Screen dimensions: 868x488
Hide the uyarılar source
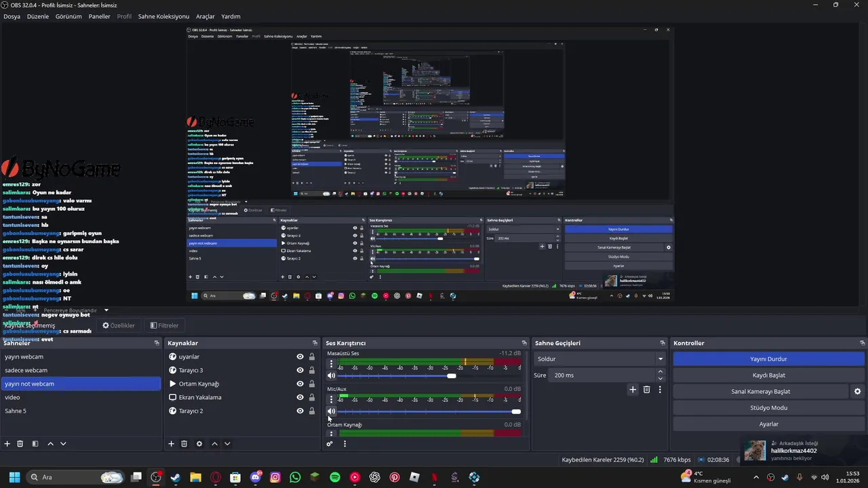coord(300,357)
